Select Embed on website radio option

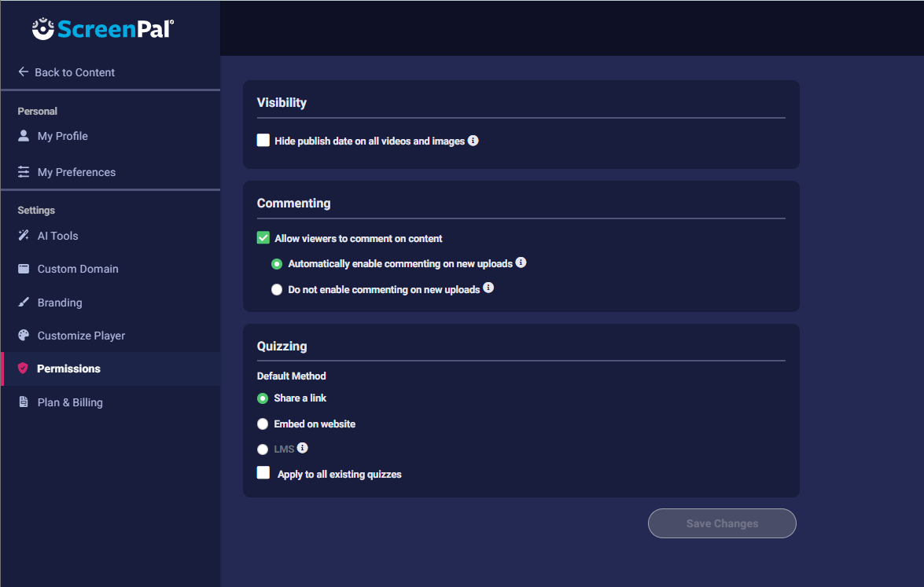[263, 424]
